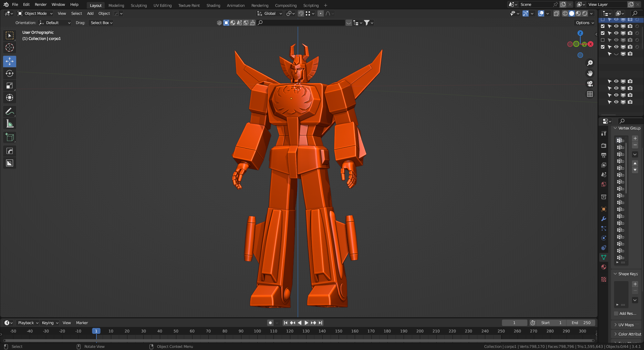
Task: Select the Add Cube tool
Action: tap(10, 137)
